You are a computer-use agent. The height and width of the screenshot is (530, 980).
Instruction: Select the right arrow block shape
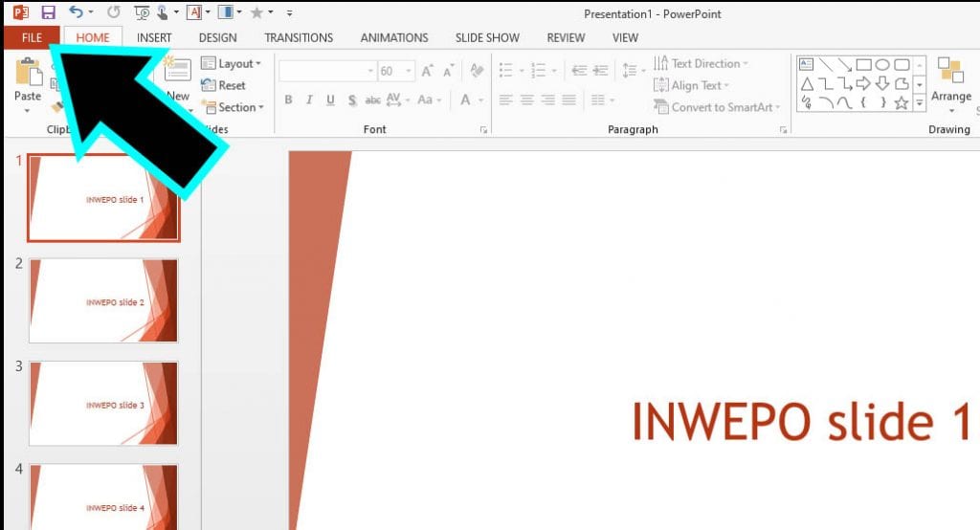[x=862, y=83]
